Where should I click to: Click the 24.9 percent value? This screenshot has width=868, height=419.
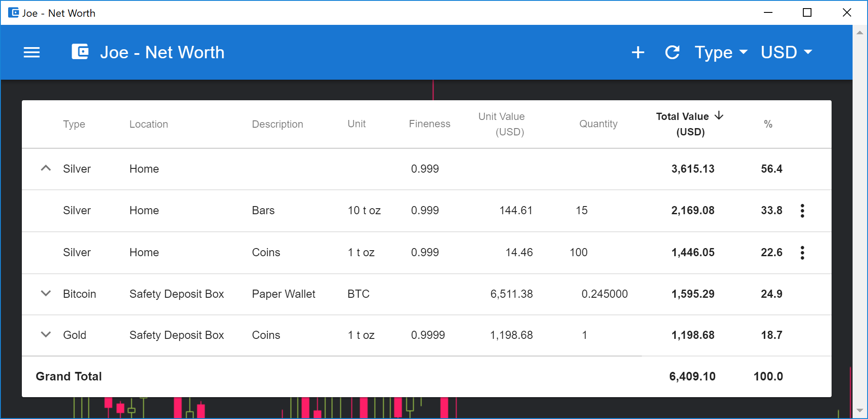click(x=772, y=294)
